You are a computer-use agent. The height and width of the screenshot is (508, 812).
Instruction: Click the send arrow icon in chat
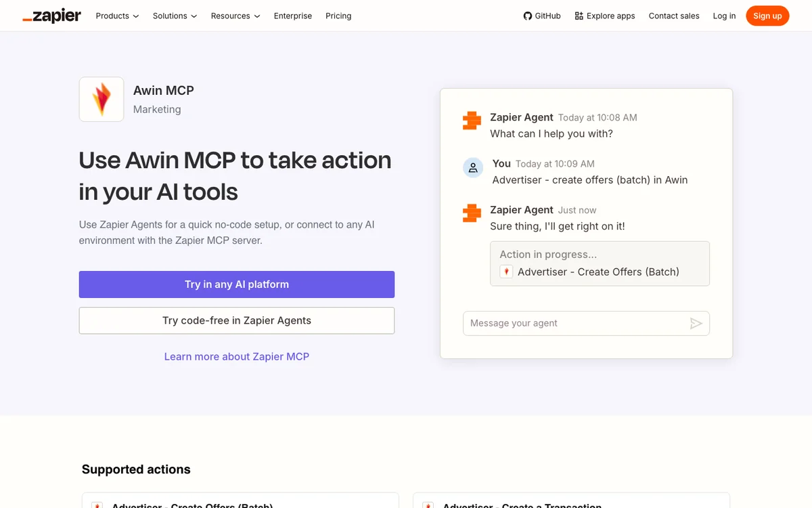tap(696, 323)
